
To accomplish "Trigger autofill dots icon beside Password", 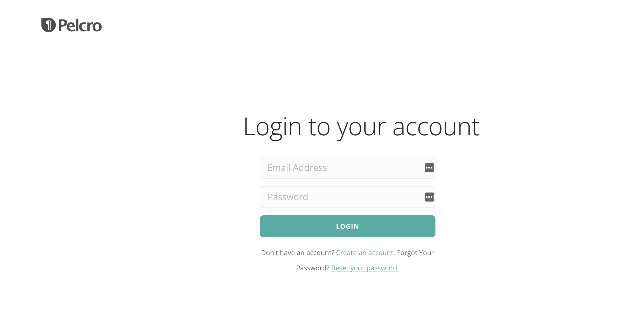I will point(429,197).
